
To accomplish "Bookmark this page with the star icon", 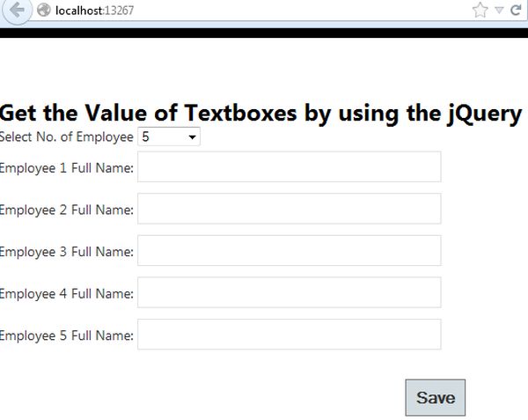I will click(x=480, y=11).
